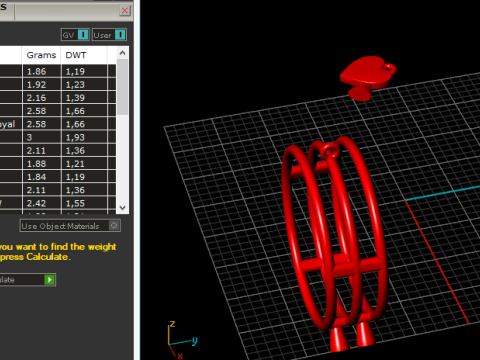This screenshot has height=360, width=480.
Task: Click the scrollbar up arrow in the table
Action: click(122, 53)
